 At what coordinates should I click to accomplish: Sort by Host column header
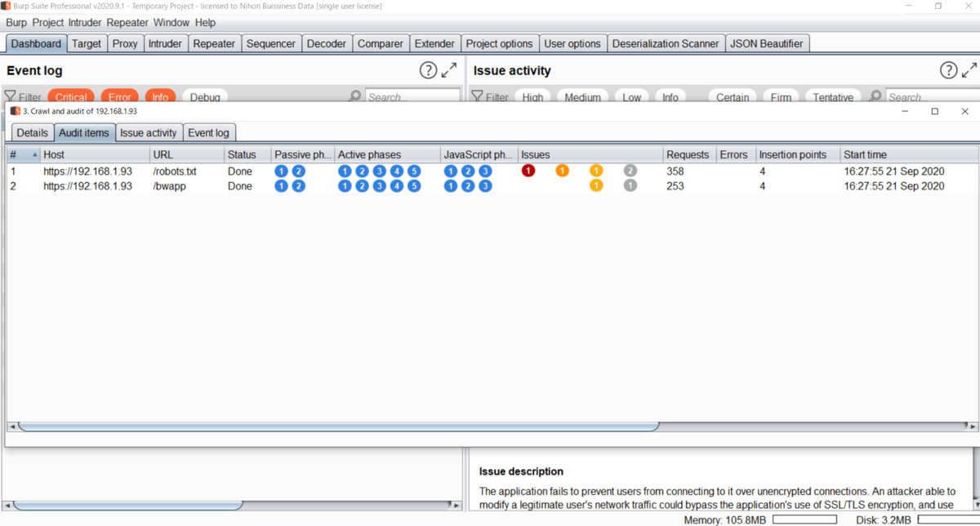(95, 154)
